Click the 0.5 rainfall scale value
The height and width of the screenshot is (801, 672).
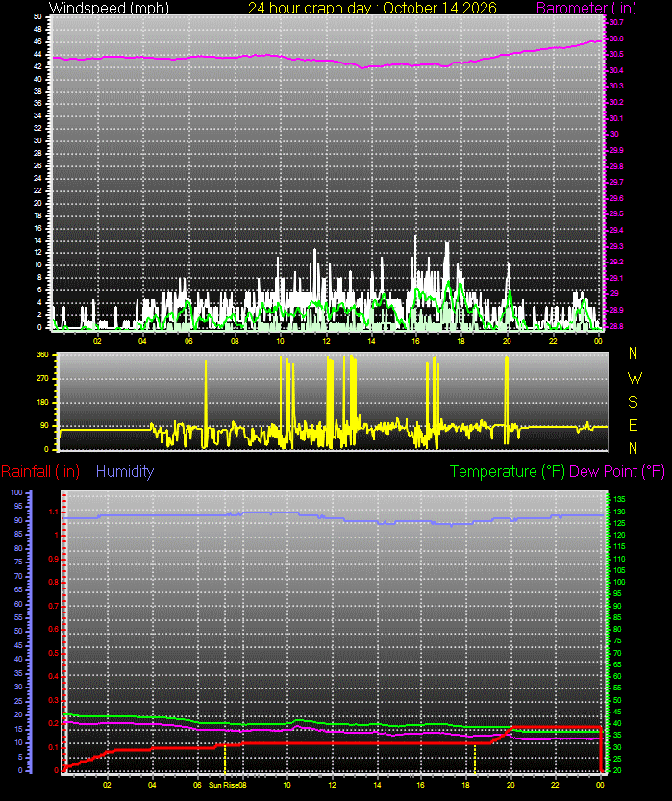pyautogui.click(x=53, y=653)
